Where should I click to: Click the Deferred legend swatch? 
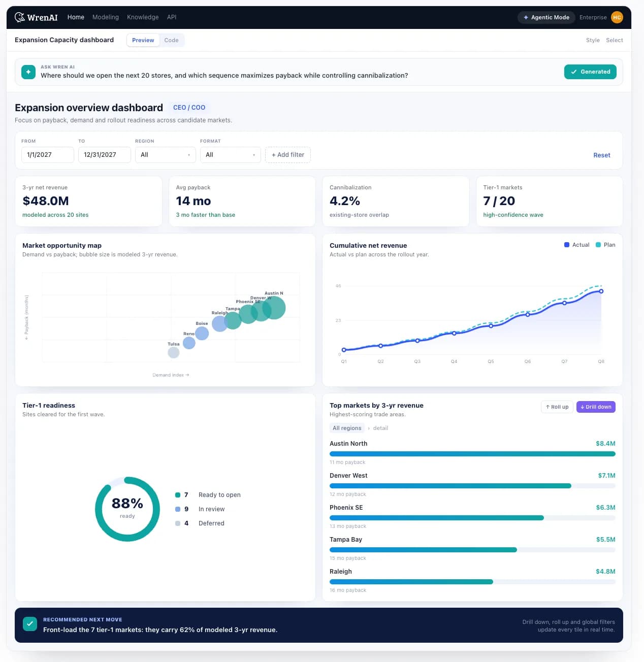[x=178, y=523]
